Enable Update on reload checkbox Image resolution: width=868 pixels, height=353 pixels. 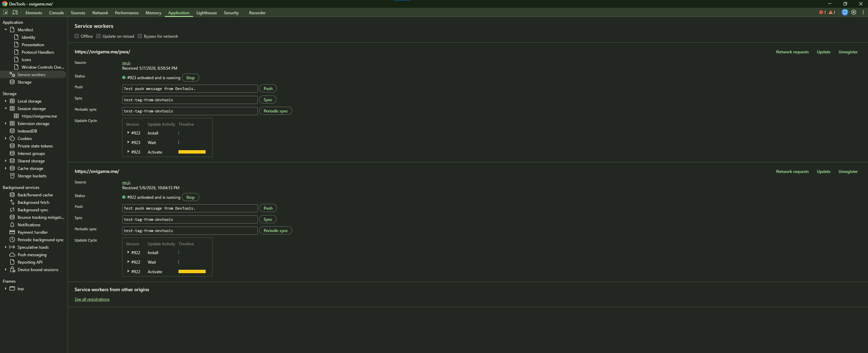tap(98, 36)
